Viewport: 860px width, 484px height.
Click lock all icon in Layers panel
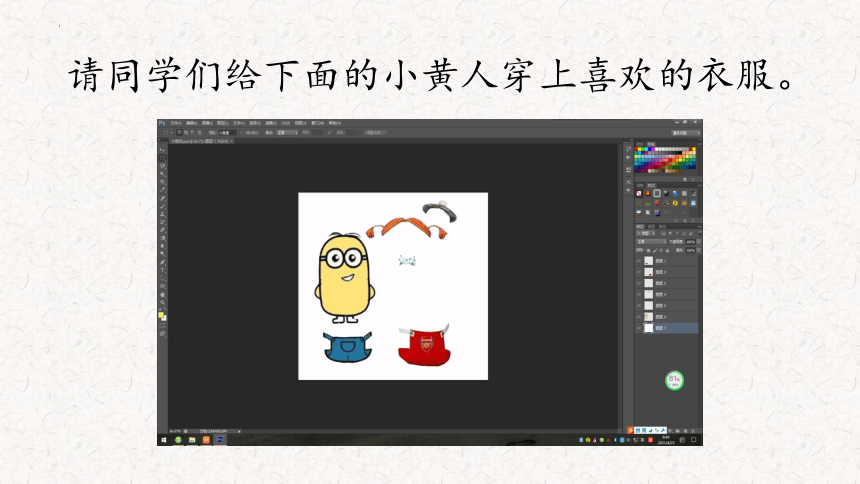click(667, 250)
